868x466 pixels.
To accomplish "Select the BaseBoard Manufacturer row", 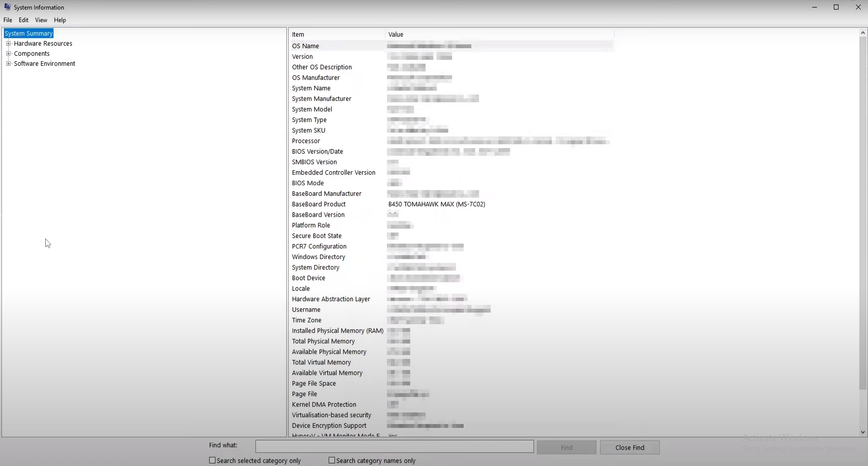I will click(x=452, y=194).
